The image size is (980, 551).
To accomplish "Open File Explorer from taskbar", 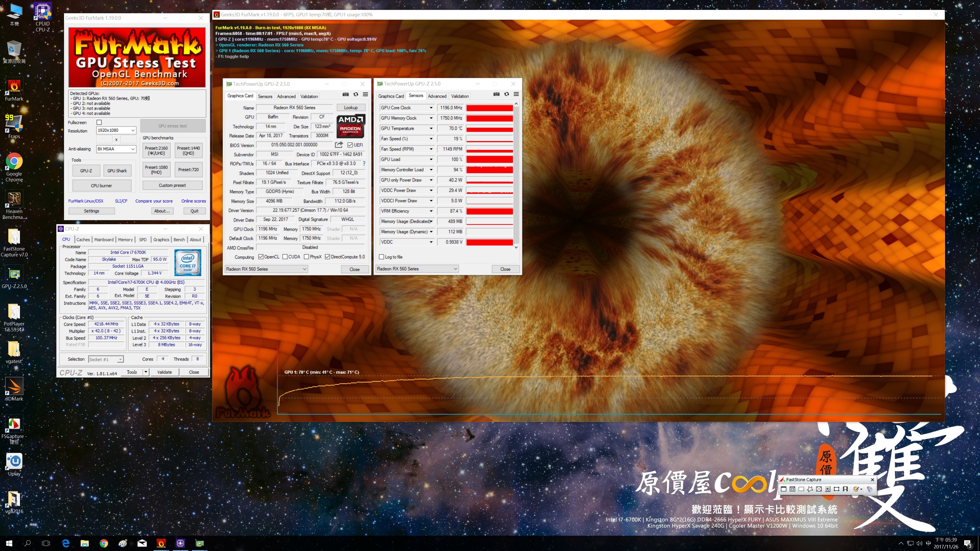I will coord(84,543).
